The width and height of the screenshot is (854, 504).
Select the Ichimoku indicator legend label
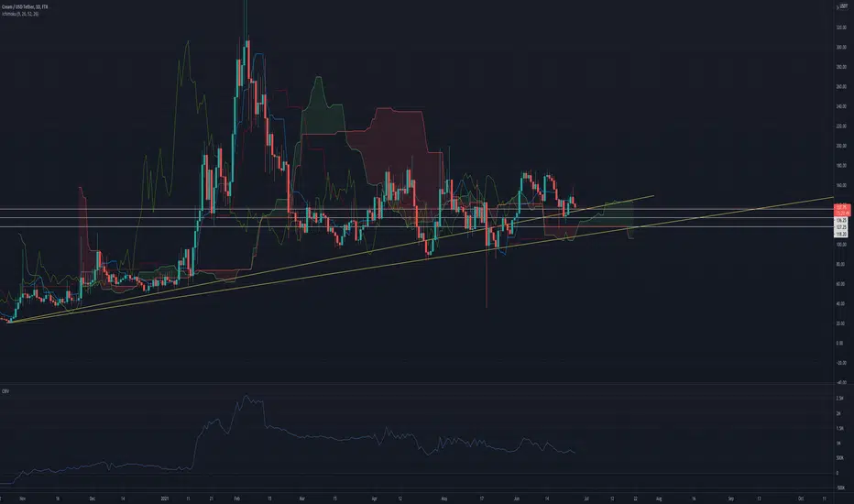(19, 14)
